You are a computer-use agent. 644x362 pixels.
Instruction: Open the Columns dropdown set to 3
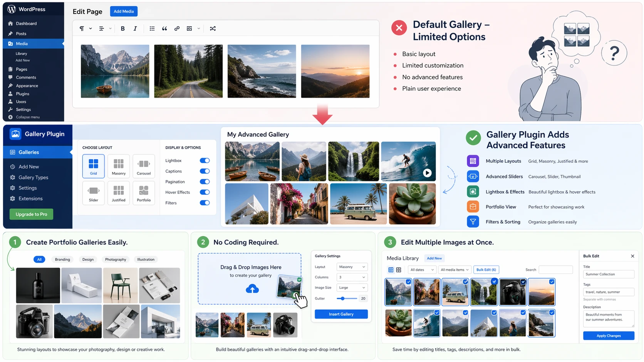[352, 277]
